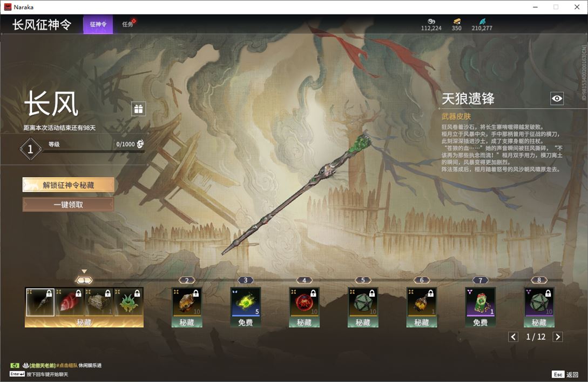This screenshot has width=588, height=382.
Task: Go to the previous rewards page arrow
Action: pyautogui.click(x=513, y=337)
